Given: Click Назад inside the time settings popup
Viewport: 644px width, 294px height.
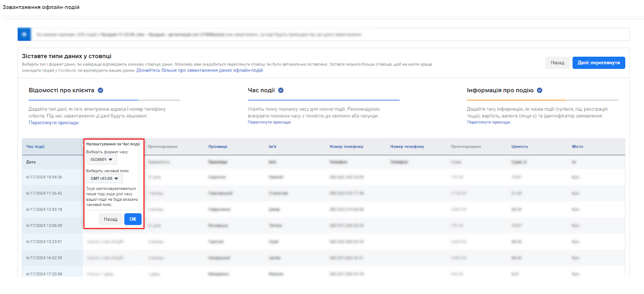Looking at the screenshot, I should tap(110, 219).
